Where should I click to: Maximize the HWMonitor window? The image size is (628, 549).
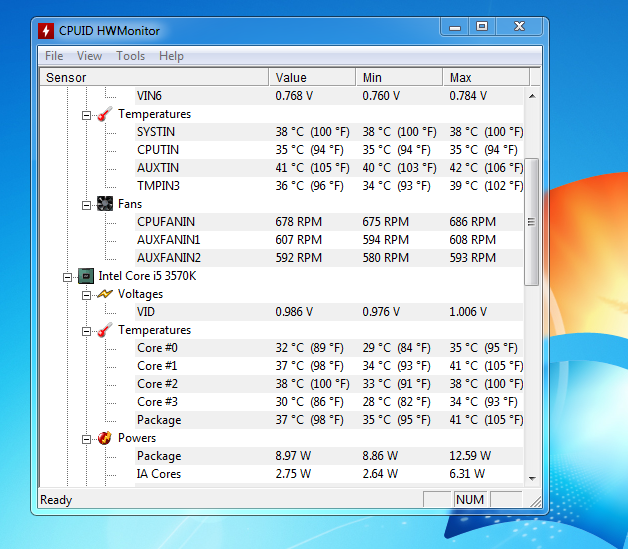482,27
